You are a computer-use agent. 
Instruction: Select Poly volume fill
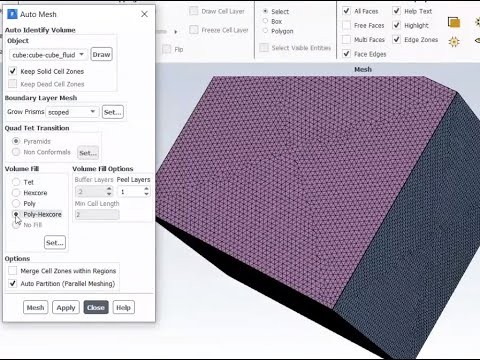point(16,203)
